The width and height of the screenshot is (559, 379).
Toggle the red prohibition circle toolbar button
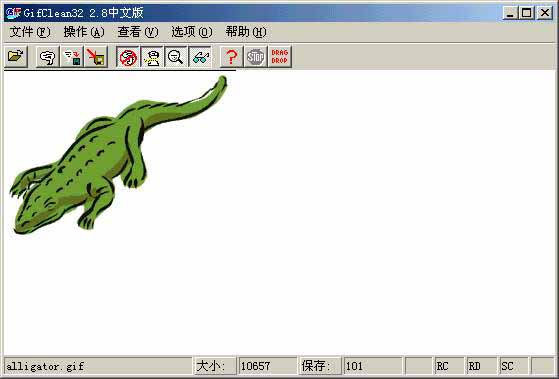point(128,57)
